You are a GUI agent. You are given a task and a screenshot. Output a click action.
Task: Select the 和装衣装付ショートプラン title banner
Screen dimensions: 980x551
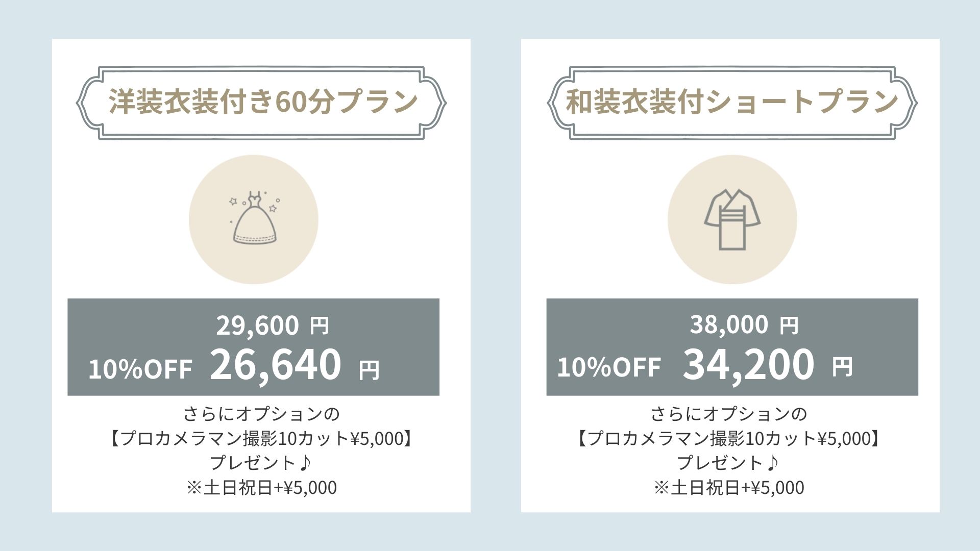coord(732,103)
